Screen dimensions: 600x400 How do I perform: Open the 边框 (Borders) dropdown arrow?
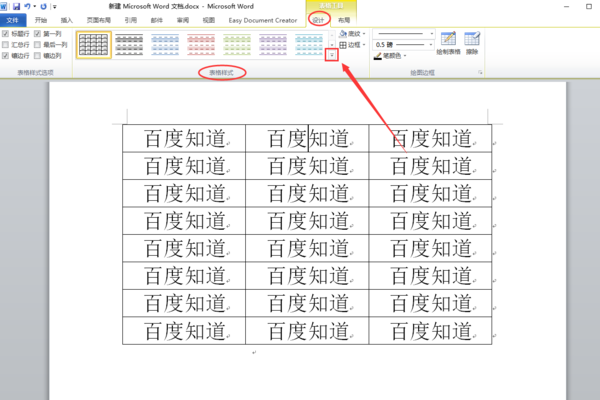pos(364,45)
